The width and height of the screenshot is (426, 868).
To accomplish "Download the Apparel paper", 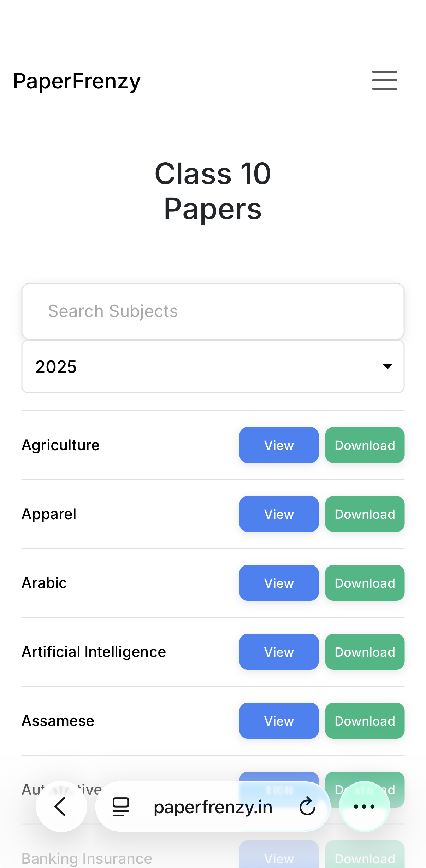I will click(365, 514).
